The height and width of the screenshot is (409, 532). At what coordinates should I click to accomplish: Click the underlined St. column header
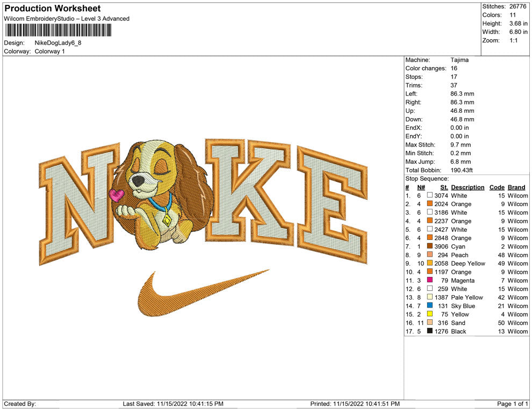(x=444, y=187)
